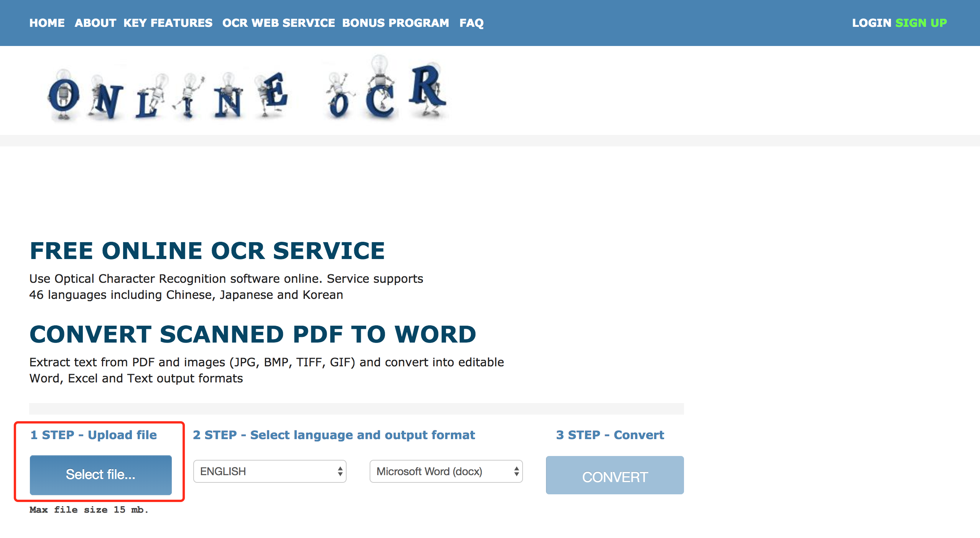Click the SIGN UP link
Image resolution: width=980 pixels, height=538 pixels.
point(921,23)
